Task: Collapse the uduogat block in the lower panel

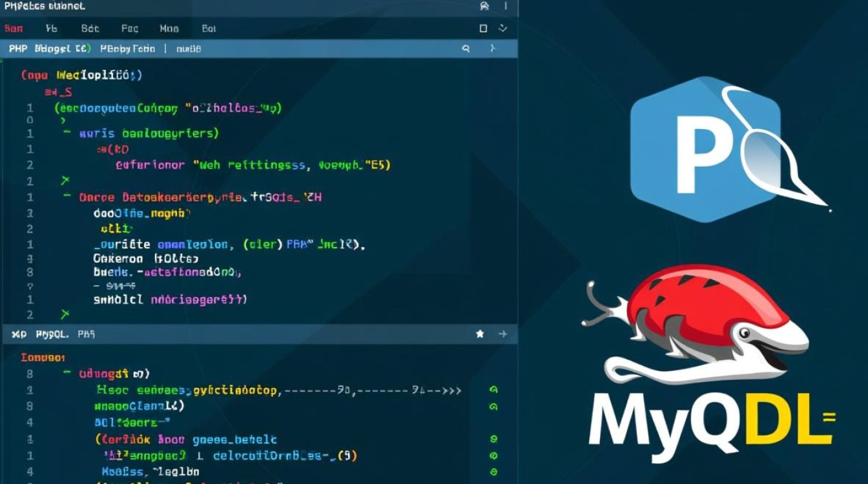Action: click(67, 373)
